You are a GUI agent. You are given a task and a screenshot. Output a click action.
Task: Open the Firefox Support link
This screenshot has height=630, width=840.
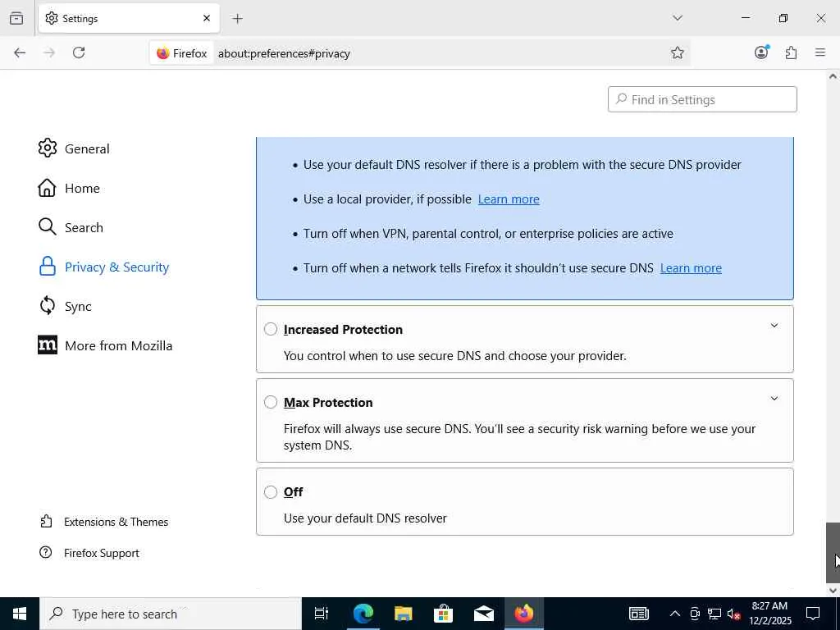[x=101, y=553]
